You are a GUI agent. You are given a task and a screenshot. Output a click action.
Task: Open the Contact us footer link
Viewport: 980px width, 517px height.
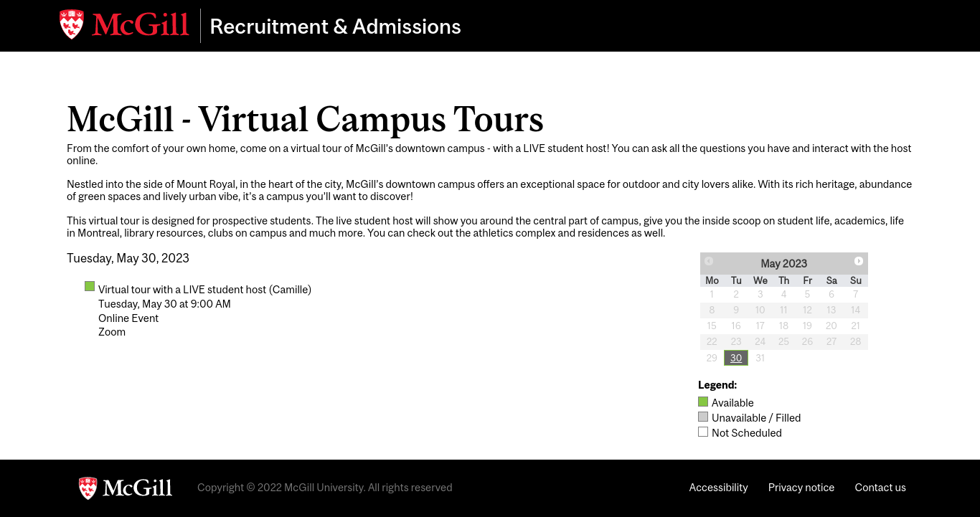click(880, 488)
